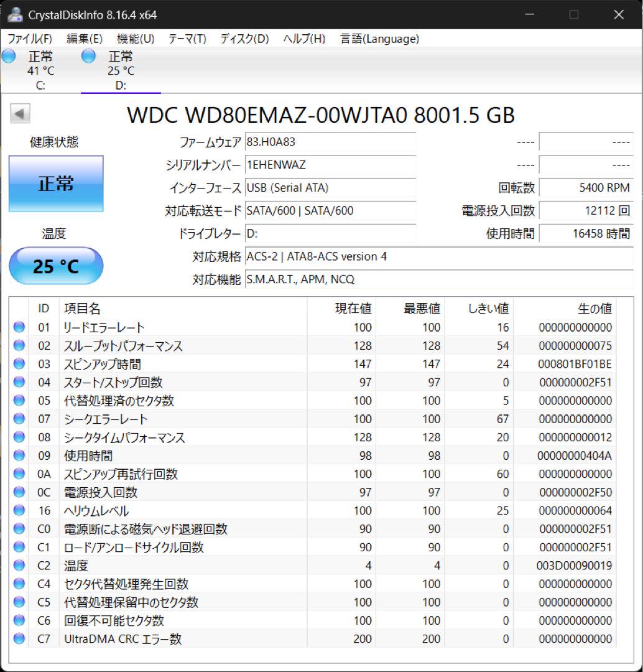
Task: Click the power on count 12112 回
Action: pyautogui.click(x=586, y=211)
